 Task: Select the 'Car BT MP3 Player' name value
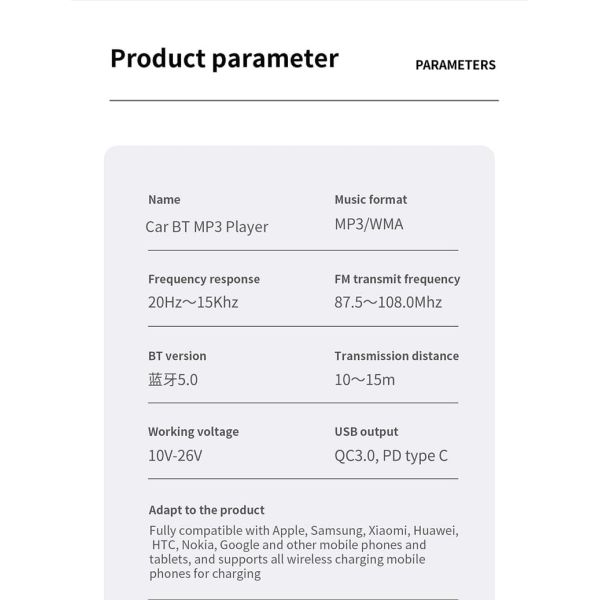click(207, 227)
